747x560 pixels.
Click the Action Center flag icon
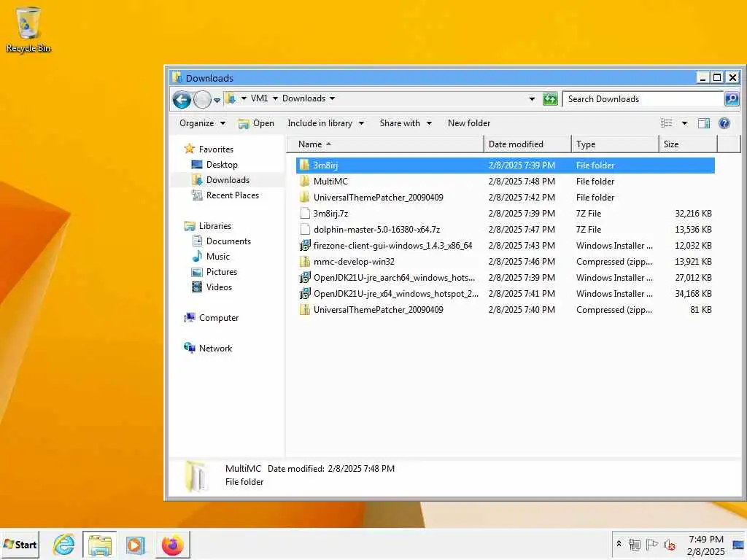pyautogui.click(x=651, y=544)
